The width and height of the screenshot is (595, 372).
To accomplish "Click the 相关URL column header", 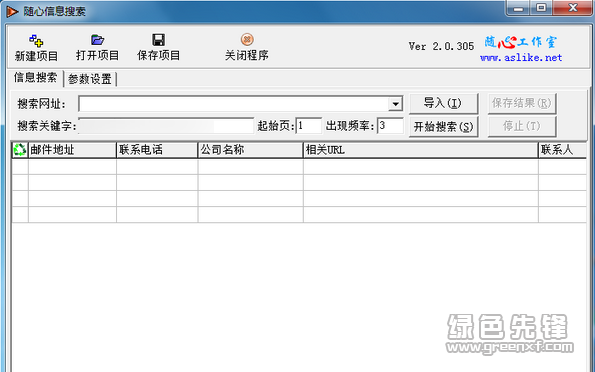I will pyautogui.click(x=421, y=150).
